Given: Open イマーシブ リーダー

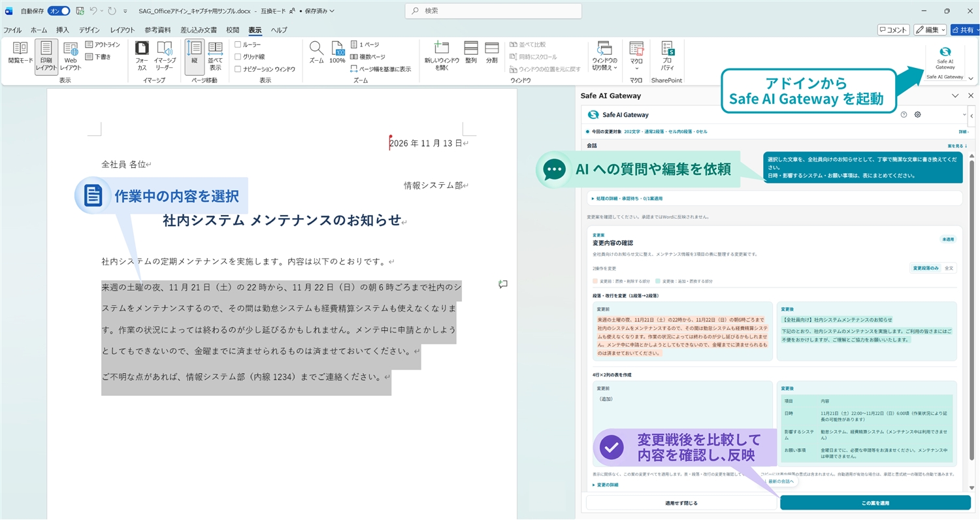Looking at the screenshot, I should (x=165, y=56).
